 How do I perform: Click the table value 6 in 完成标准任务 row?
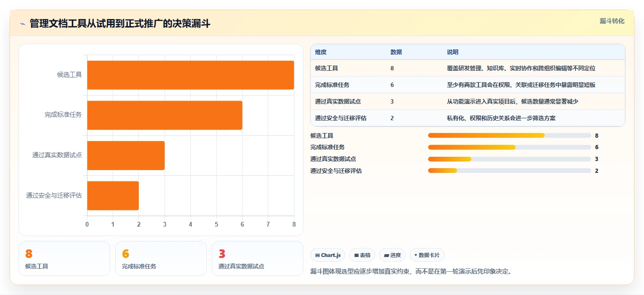pyautogui.click(x=392, y=85)
